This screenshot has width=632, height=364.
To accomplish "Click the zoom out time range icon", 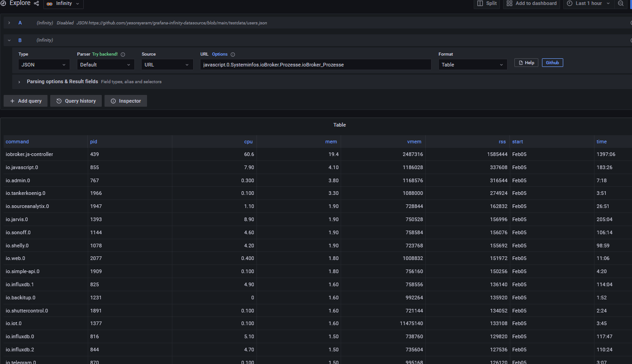I will click(x=621, y=3).
